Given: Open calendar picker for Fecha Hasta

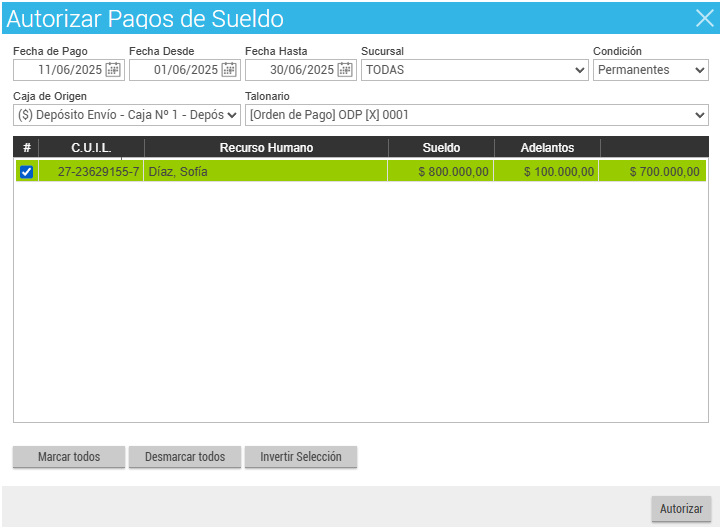Looking at the screenshot, I should [345, 70].
